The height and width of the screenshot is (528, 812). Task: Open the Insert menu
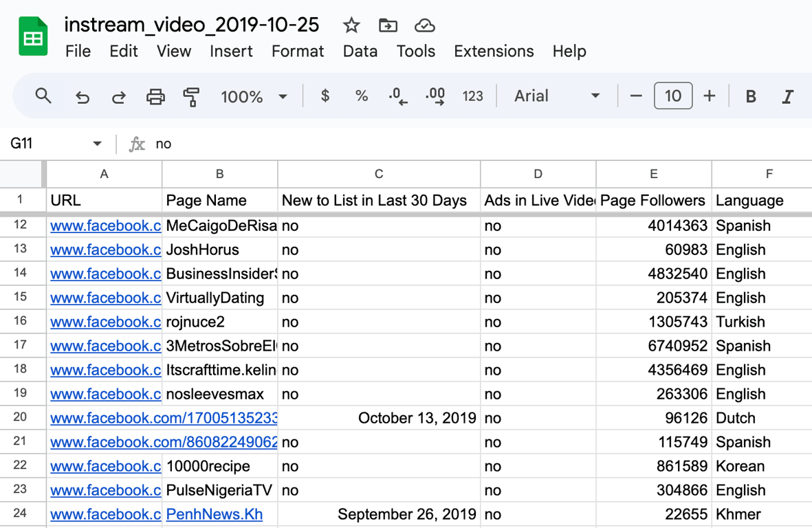click(x=231, y=52)
